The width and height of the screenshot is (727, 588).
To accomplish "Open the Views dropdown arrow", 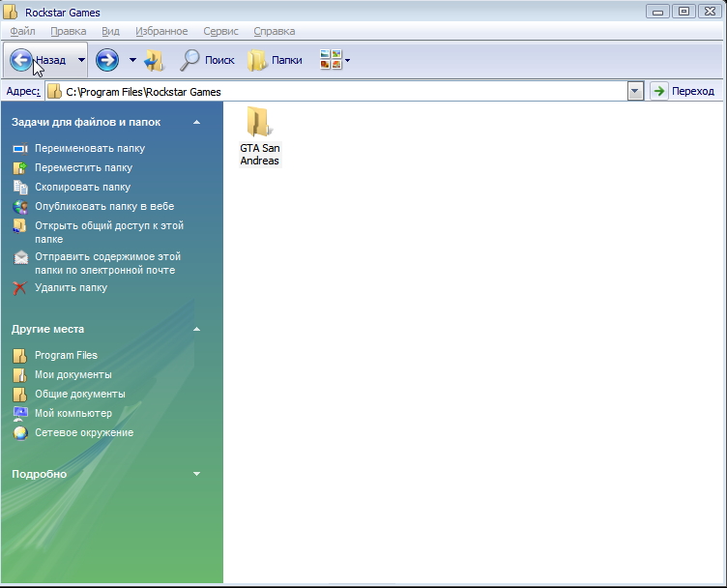I will (348, 60).
